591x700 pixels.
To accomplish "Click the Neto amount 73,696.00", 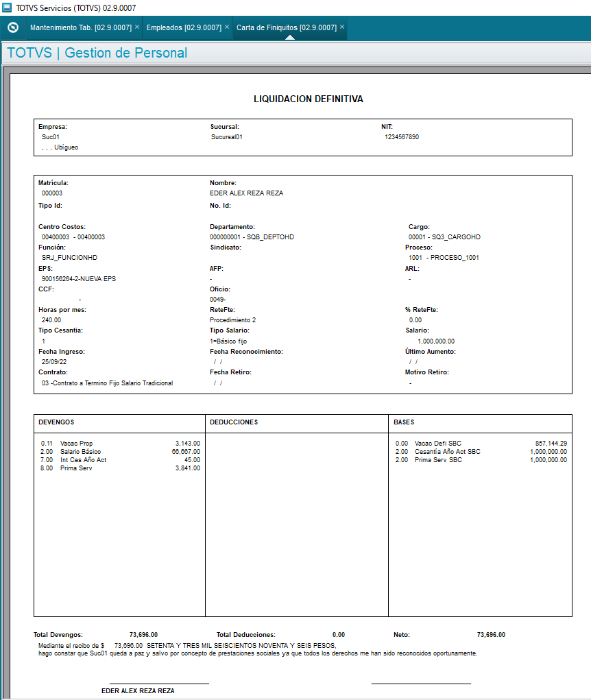I will click(491, 635).
